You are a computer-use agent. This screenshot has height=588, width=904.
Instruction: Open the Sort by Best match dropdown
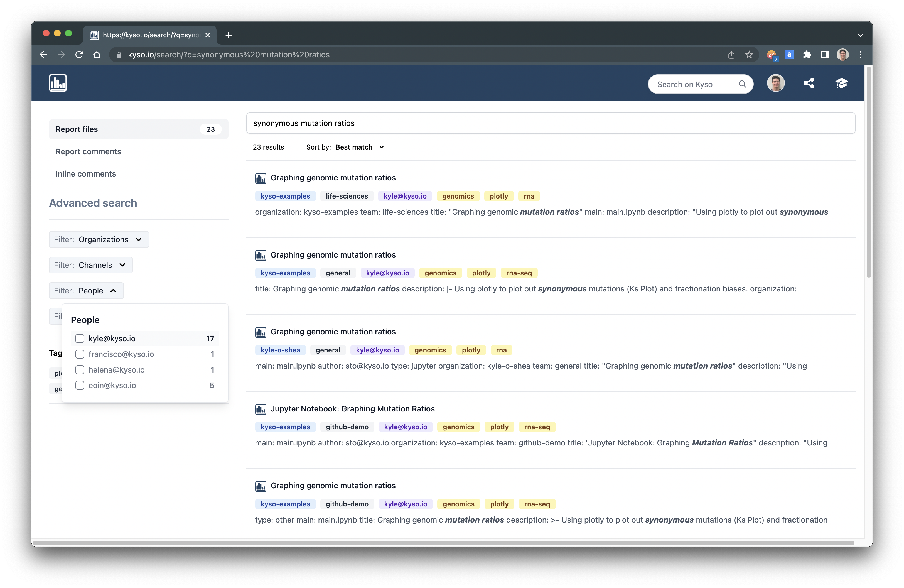(359, 147)
